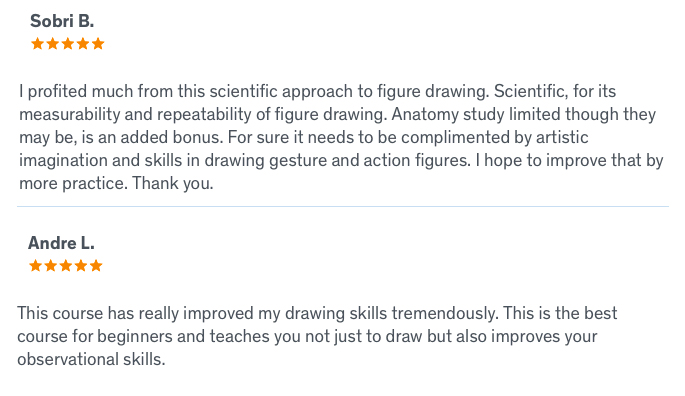Click the text 'I profited much from this scientific approach'
Image resolution: width=685 pixels, height=396 pixels.
click(186, 92)
